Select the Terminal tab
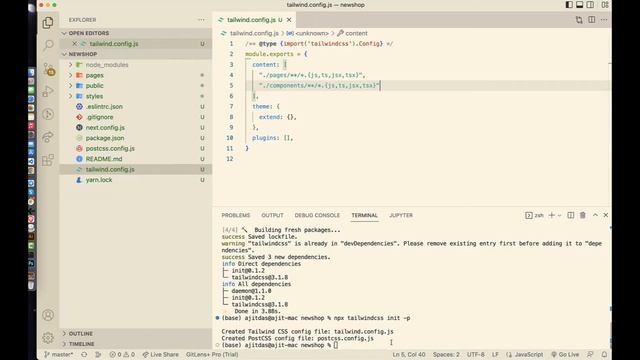This screenshot has width=640, height=360. click(x=364, y=215)
